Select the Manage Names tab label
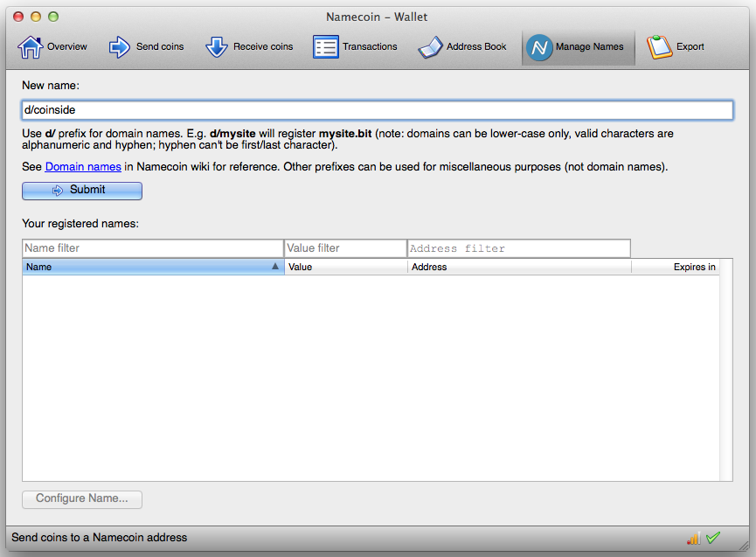The width and height of the screenshot is (756, 557). [x=590, y=46]
